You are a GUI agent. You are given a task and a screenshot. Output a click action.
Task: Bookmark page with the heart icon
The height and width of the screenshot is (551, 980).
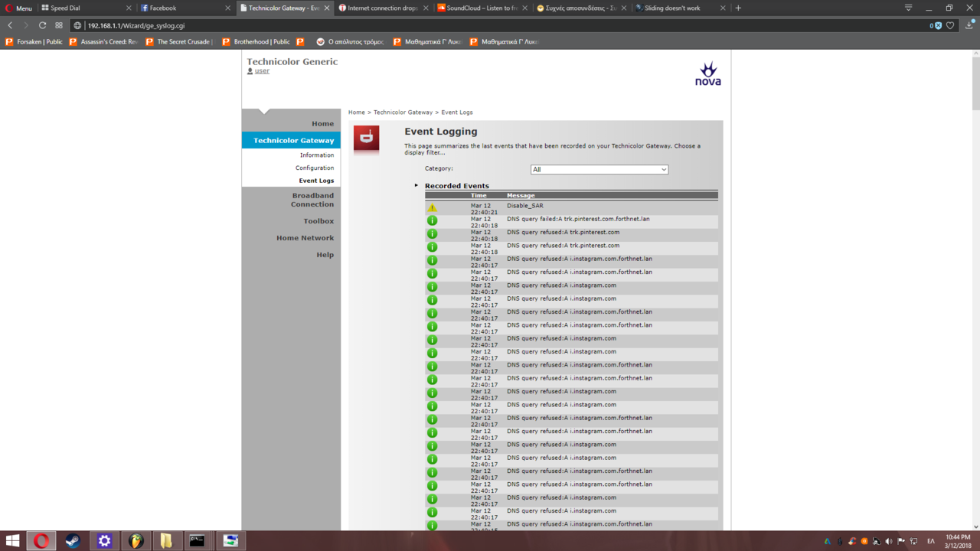click(x=950, y=25)
